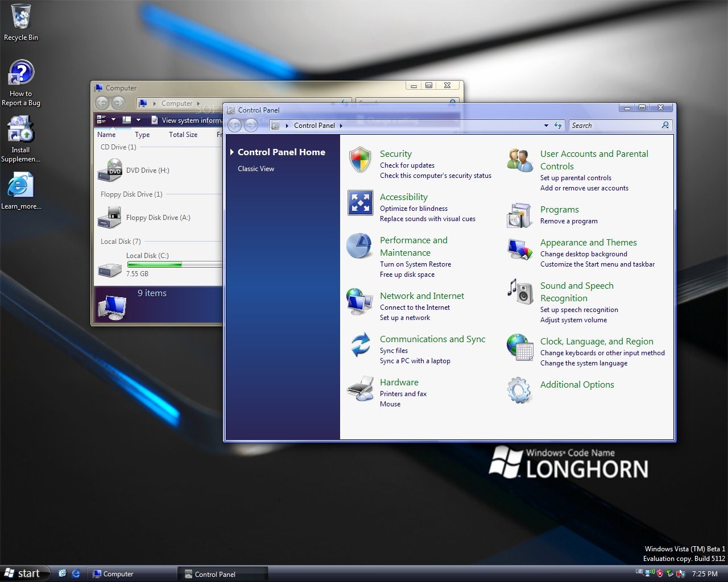Expand Control Panel breadcrumb arrow
Screen dimensions: 728x582
point(341,126)
